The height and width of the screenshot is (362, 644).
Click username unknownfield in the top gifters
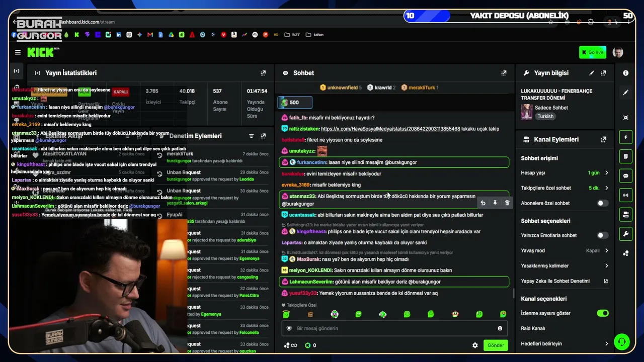[342, 87]
